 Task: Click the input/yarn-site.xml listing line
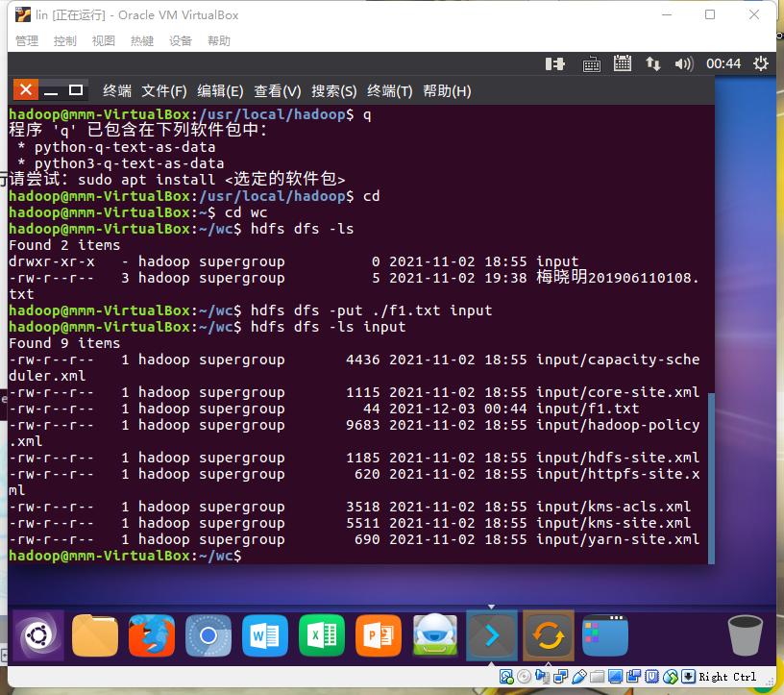click(354, 539)
